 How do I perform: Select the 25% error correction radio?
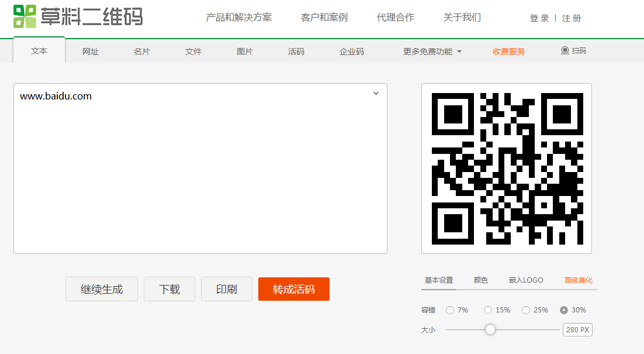526,310
